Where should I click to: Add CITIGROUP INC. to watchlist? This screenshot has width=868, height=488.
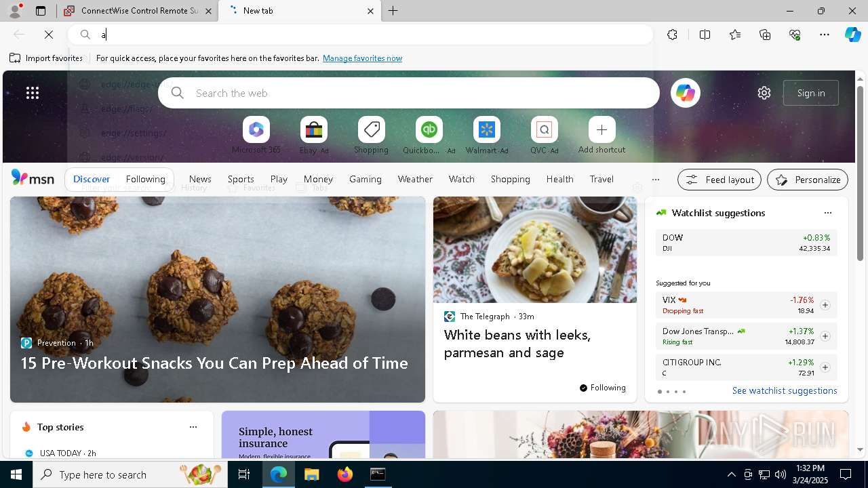pyautogui.click(x=825, y=367)
